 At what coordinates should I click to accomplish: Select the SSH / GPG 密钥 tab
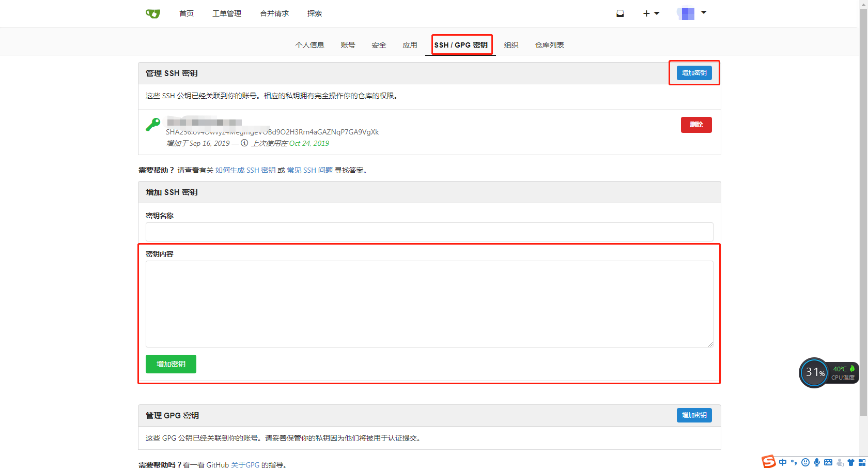click(x=461, y=45)
